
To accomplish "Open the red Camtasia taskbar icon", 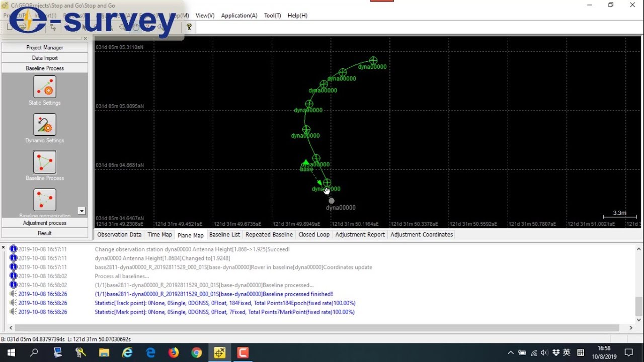I will tap(243, 352).
